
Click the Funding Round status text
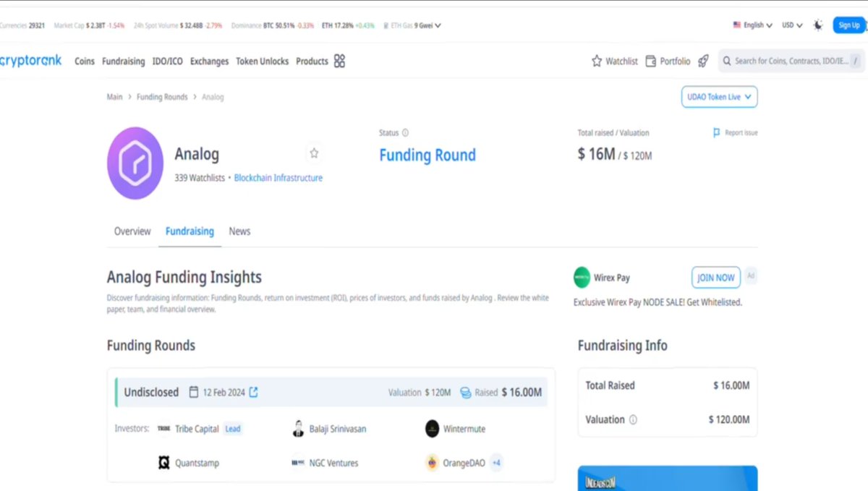427,155
